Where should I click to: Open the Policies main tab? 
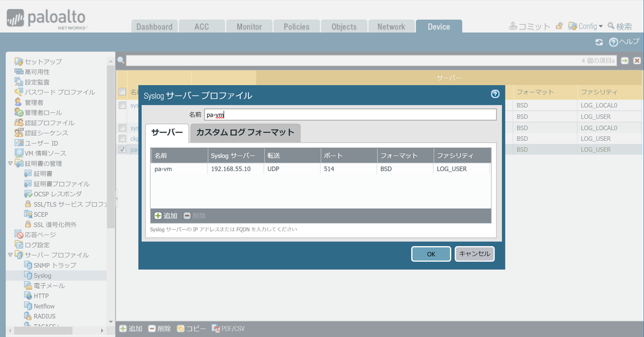296,26
